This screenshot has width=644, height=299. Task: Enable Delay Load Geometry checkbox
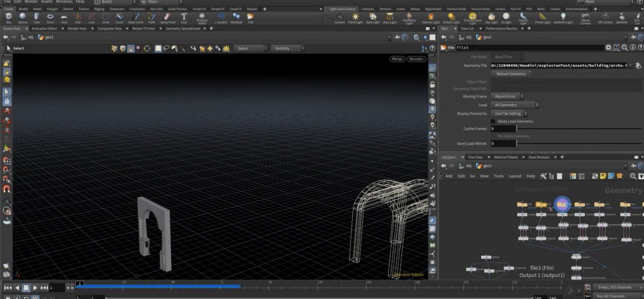click(494, 121)
